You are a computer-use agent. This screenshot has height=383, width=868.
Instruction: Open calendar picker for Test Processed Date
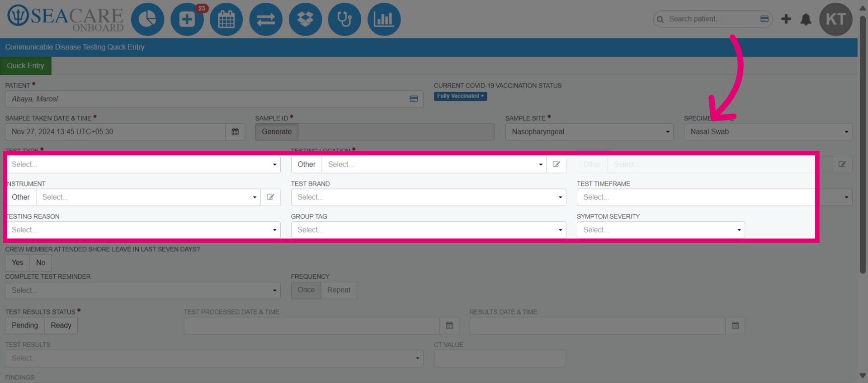(449, 325)
